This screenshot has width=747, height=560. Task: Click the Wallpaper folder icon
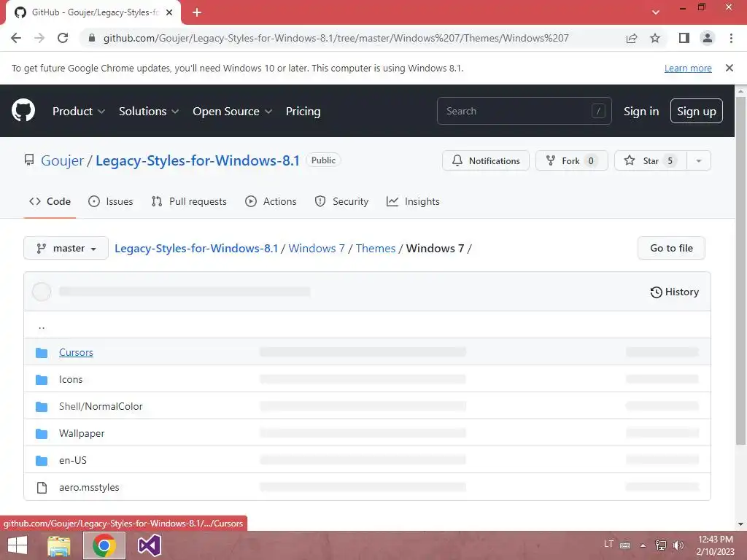[x=42, y=433]
